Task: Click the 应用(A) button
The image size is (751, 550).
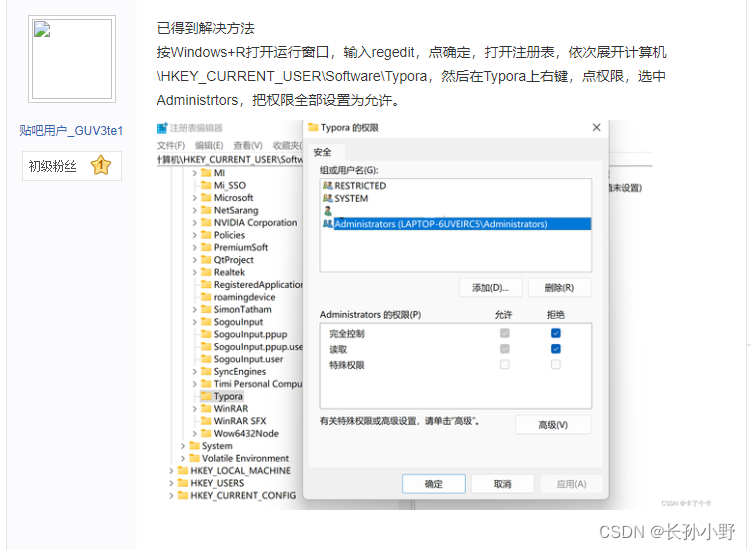Action: pyautogui.click(x=571, y=484)
